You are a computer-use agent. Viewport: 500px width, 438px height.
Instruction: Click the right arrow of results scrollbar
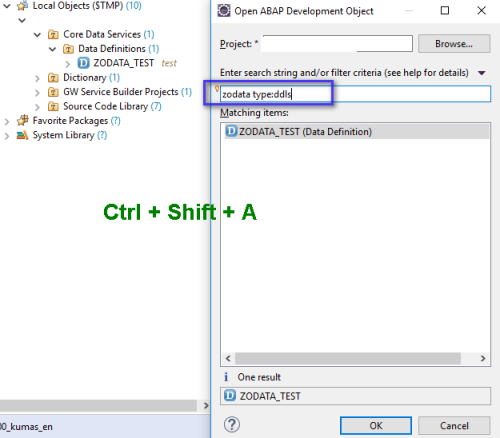click(483, 359)
